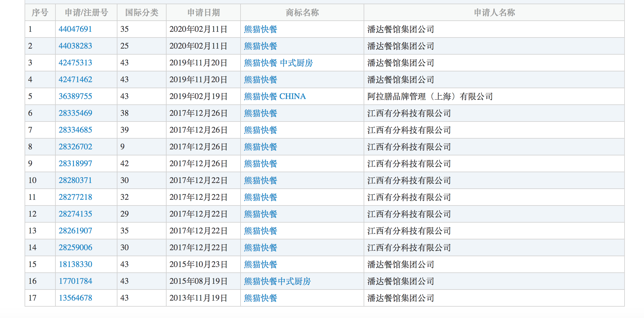Click the 申请/注册号 column header
644x318 pixels.
point(86,12)
